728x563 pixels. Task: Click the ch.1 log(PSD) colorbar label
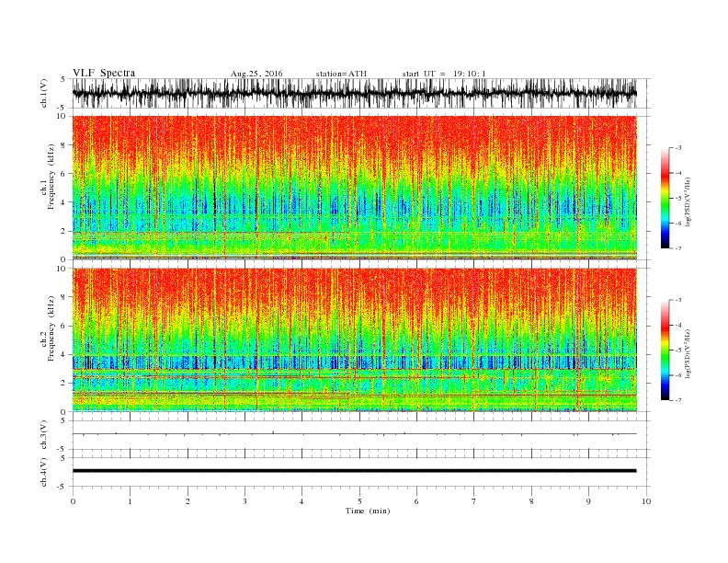[x=688, y=201]
